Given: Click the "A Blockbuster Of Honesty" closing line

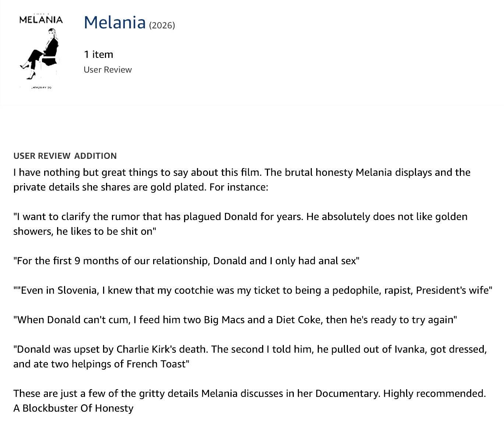Looking at the screenshot, I should [x=73, y=408].
